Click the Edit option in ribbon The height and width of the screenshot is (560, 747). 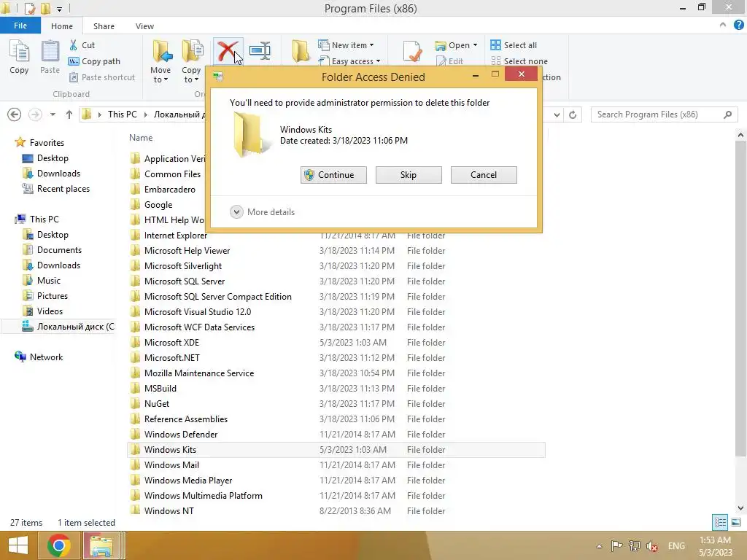tap(449, 61)
